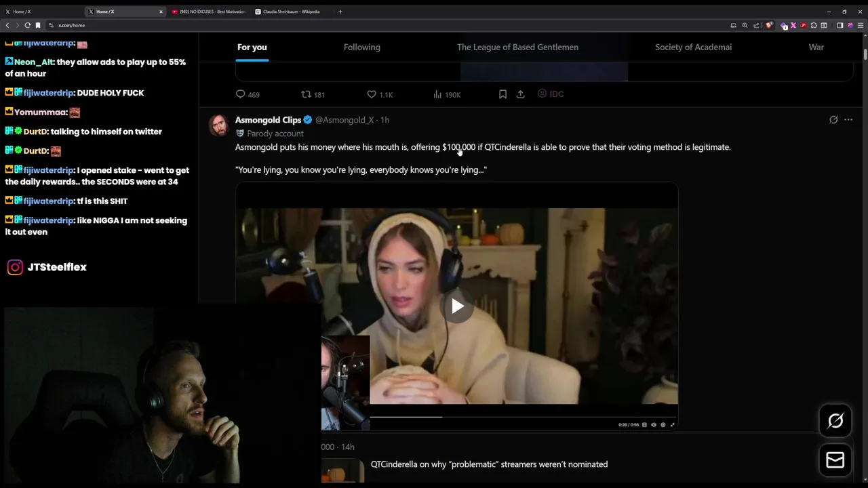Image resolution: width=868 pixels, height=488 pixels.
Task: Repost the post with 181 reposts
Action: tap(313, 94)
